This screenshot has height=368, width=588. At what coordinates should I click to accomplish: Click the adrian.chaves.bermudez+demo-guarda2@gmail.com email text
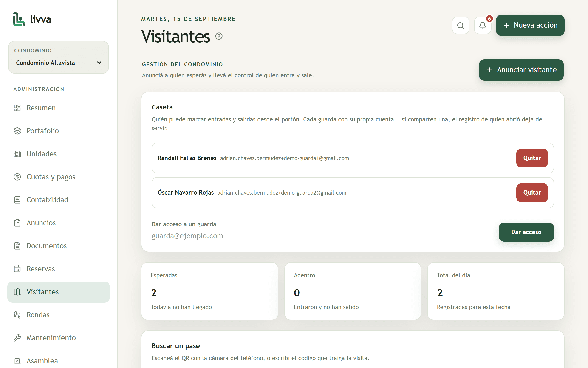(282, 193)
